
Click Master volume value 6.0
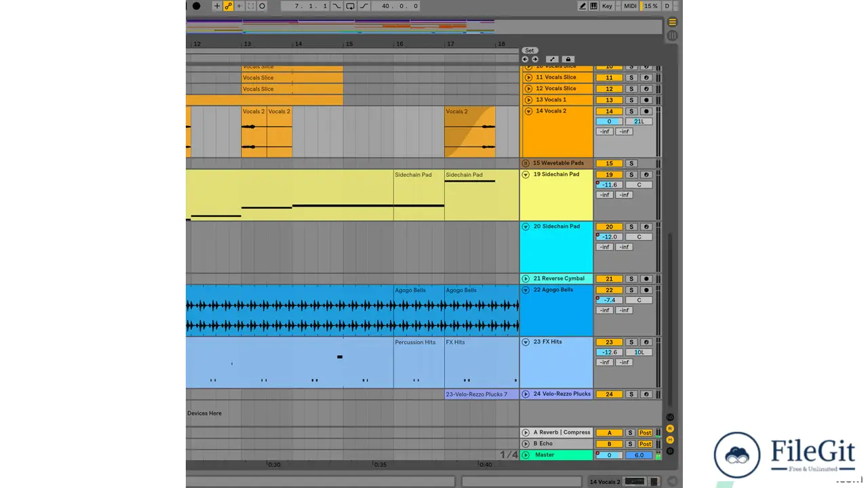click(639, 455)
